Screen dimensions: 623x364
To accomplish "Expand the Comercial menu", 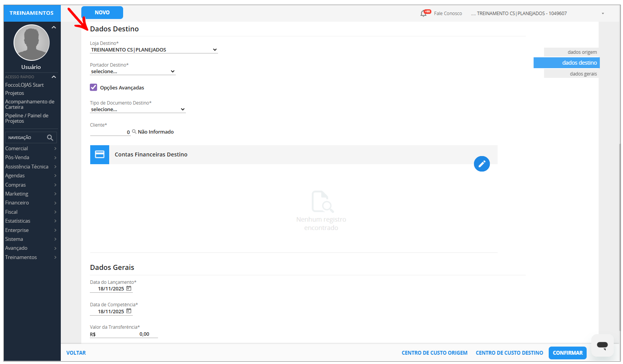I will click(x=31, y=149).
